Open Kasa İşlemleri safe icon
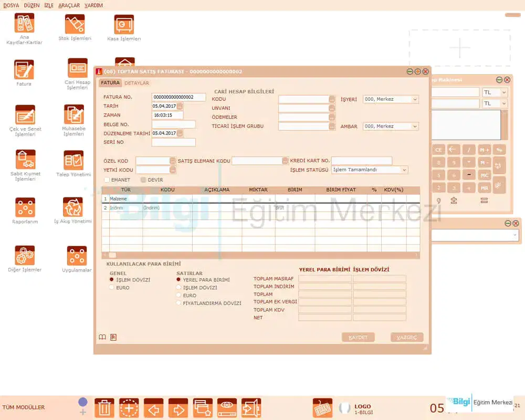Image resolution: width=525 pixels, height=420 pixels. click(x=124, y=25)
